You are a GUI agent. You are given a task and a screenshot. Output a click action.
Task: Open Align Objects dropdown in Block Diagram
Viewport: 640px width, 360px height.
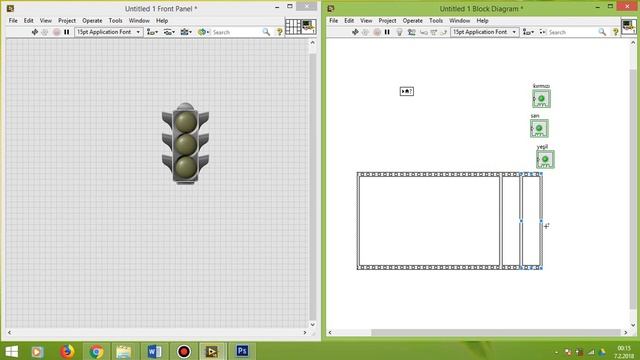coord(529,32)
